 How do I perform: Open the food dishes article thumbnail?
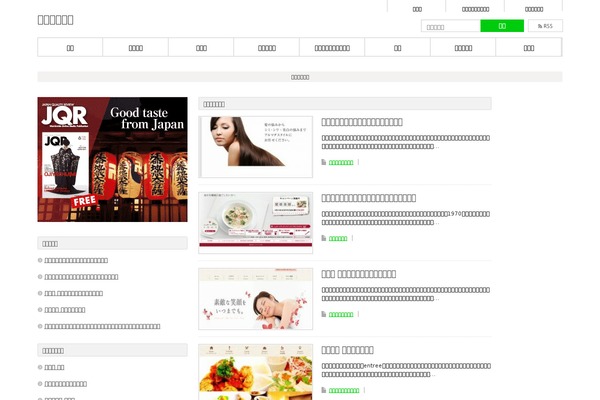[x=256, y=372]
